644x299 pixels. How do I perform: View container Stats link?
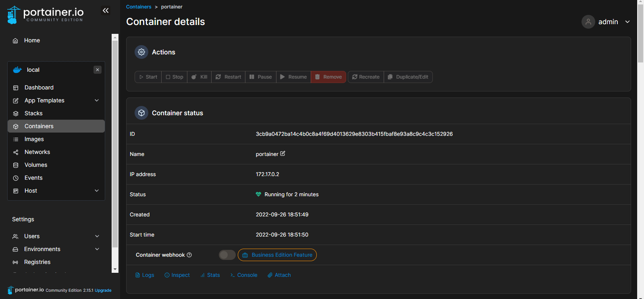pos(210,275)
